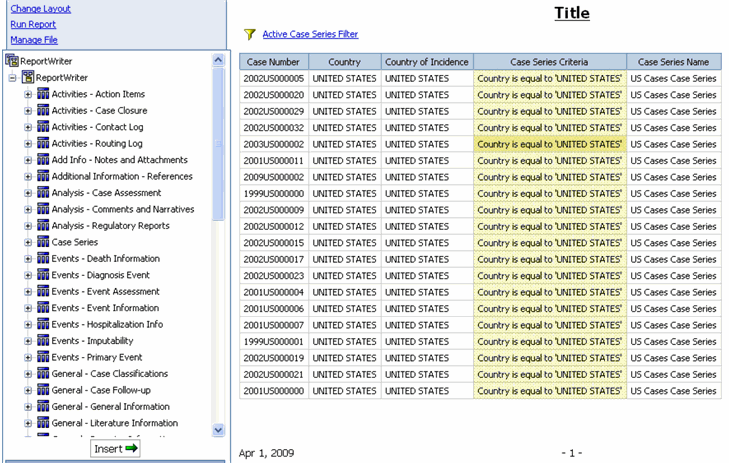Image resolution: width=729 pixels, height=463 pixels.
Task: Click the Additional Information - References icon
Action: 43,176
